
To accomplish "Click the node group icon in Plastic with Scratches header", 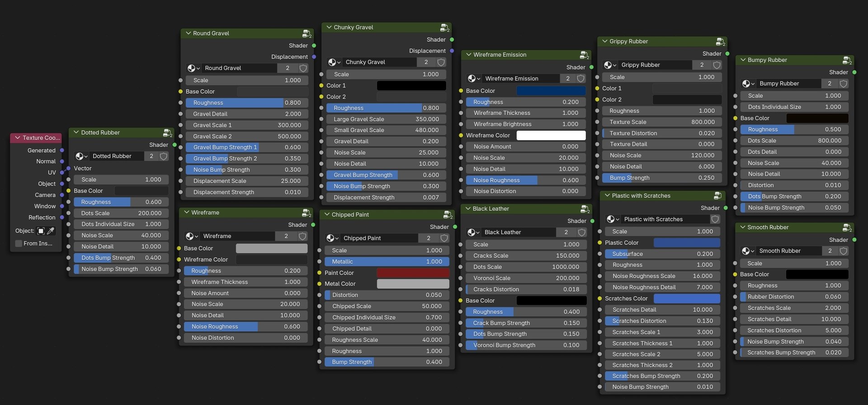I will (x=717, y=196).
